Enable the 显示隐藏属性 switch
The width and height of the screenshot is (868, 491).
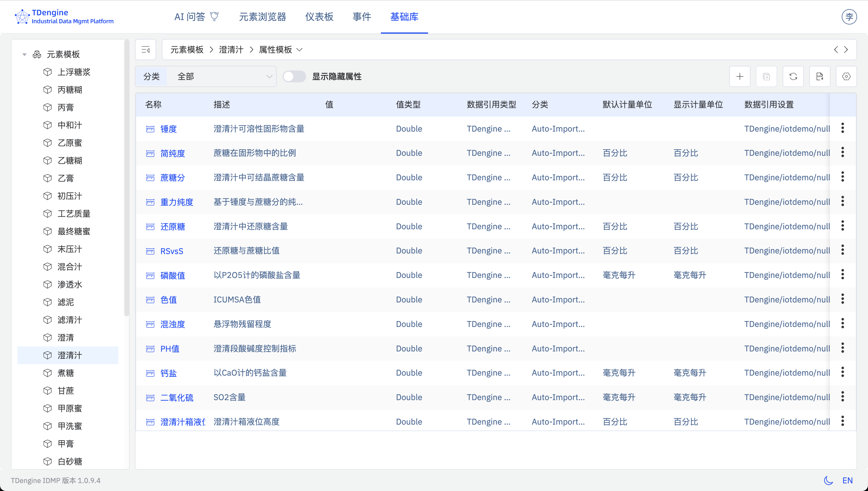294,76
